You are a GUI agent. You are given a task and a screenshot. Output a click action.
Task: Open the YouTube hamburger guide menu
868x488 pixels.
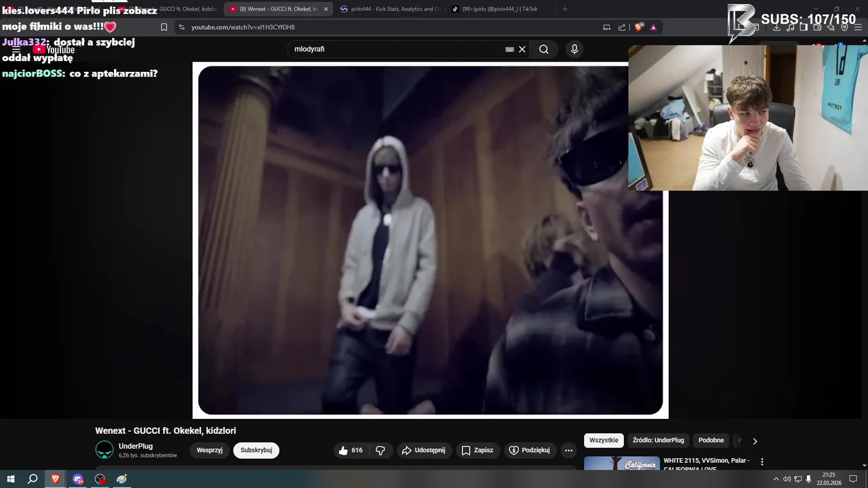16,49
